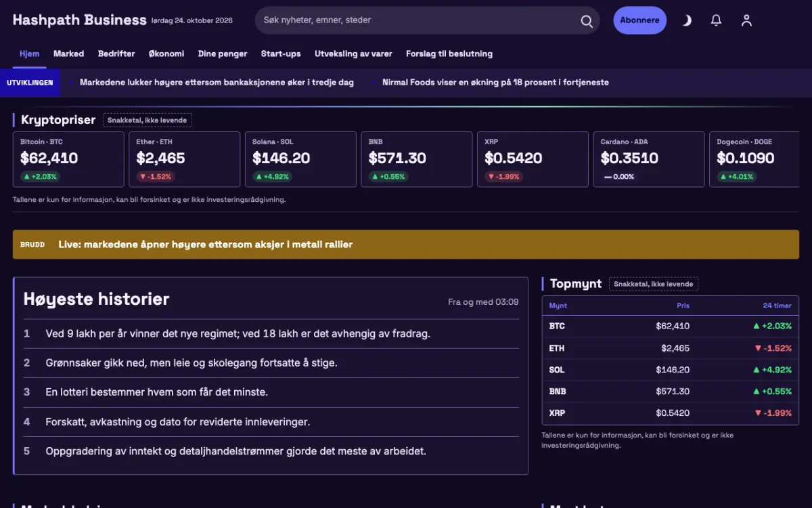Read the Grønnsaker gikk ned story

tap(191, 363)
